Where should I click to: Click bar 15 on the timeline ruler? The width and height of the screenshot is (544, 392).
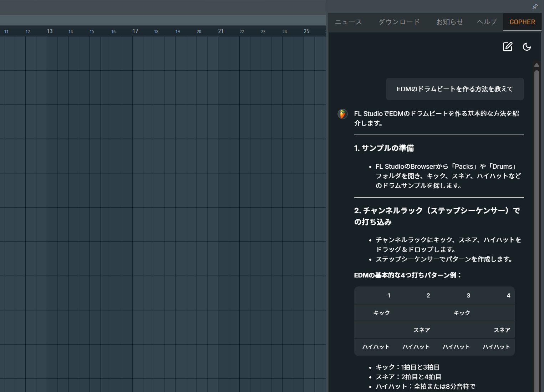[x=92, y=32]
